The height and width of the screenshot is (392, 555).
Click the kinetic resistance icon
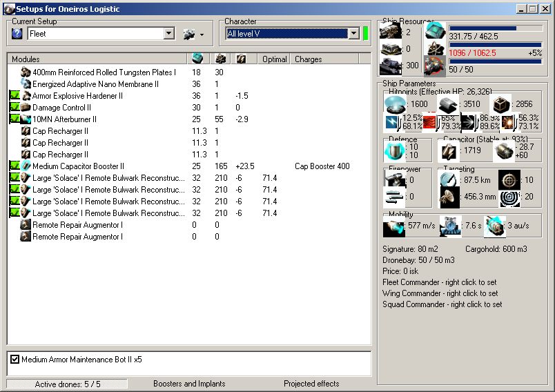(x=469, y=122)
